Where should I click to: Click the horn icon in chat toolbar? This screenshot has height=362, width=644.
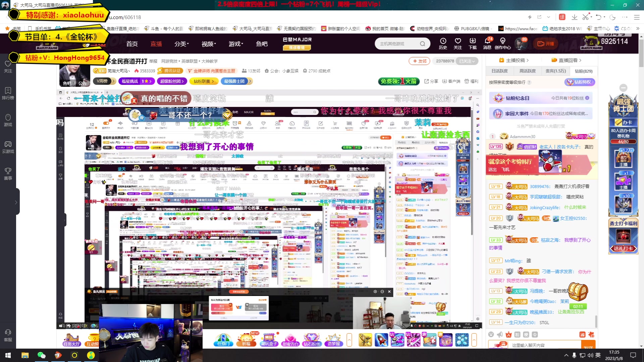tap(500, 334)
